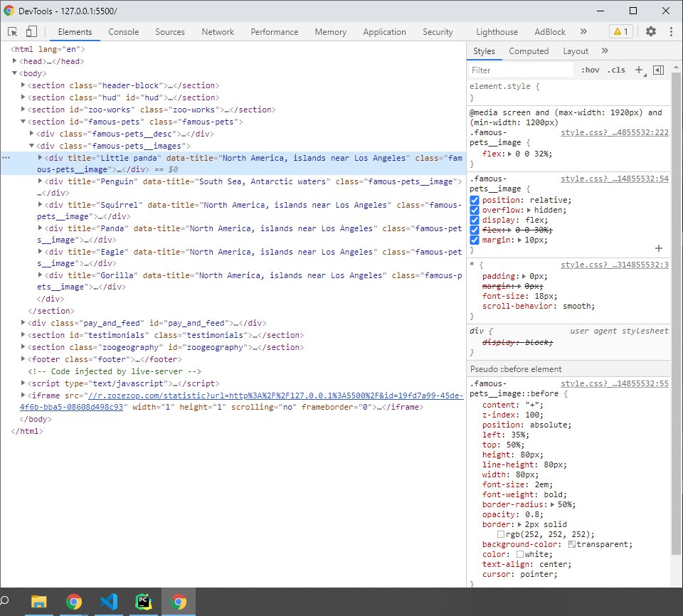Open DevTools settings gear
The height and width of the screenshot is (616, 683).
[x=650, y=31]
